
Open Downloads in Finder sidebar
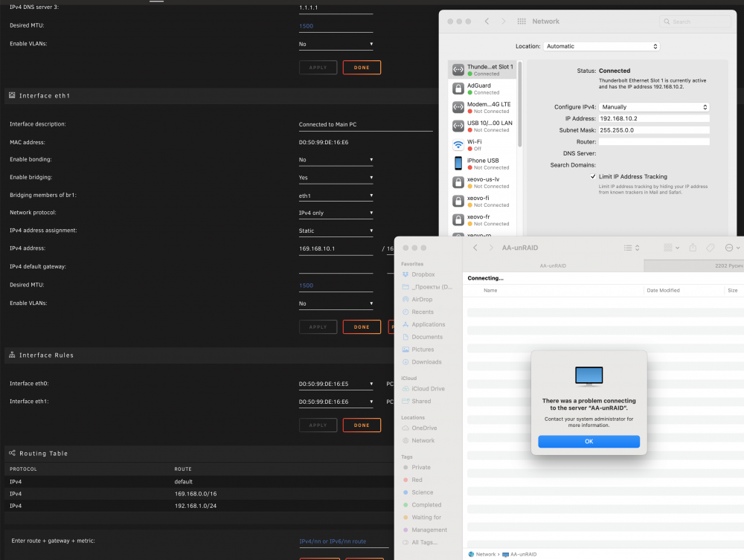(426, 361)
